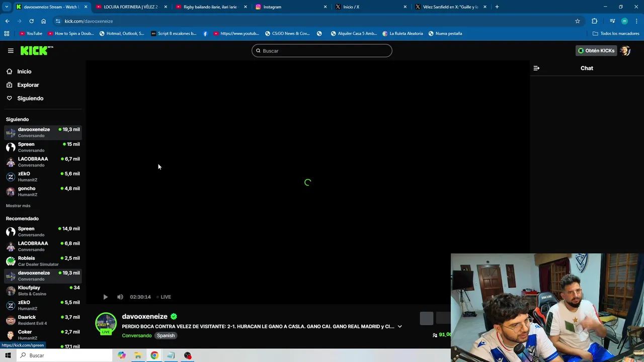
Task: Open YouTube bookmark
Action: click(31, 34)
